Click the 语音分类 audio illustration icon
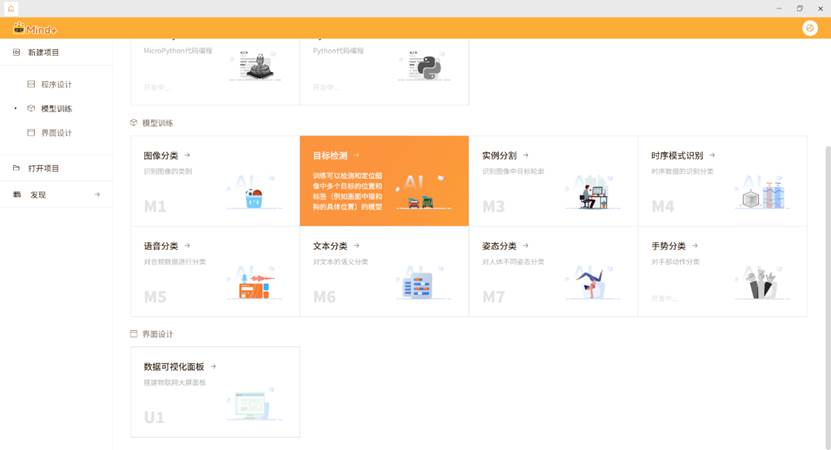Viewport: 831px width, 450px height. coord(254,285)
